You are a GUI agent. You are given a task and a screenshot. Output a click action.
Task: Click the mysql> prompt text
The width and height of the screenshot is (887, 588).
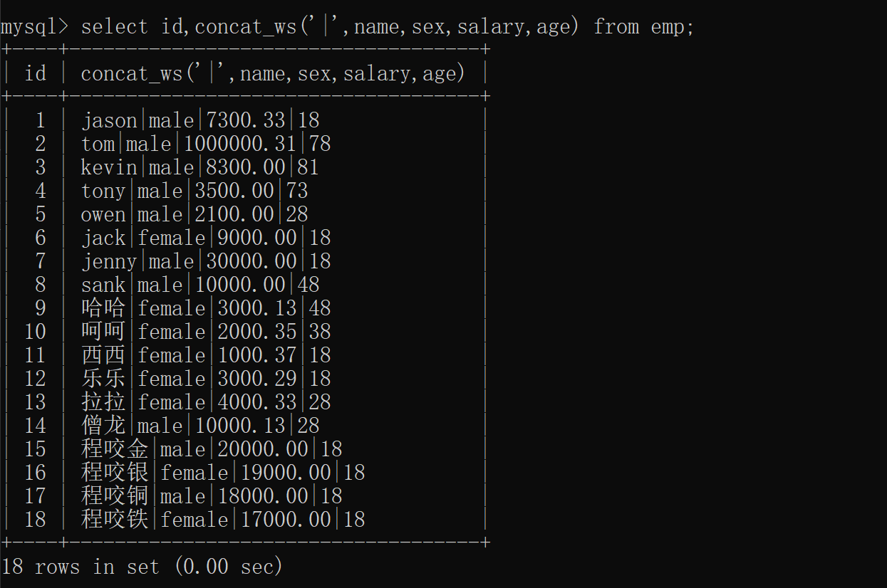pyautogui.click(x=34, y=27)
